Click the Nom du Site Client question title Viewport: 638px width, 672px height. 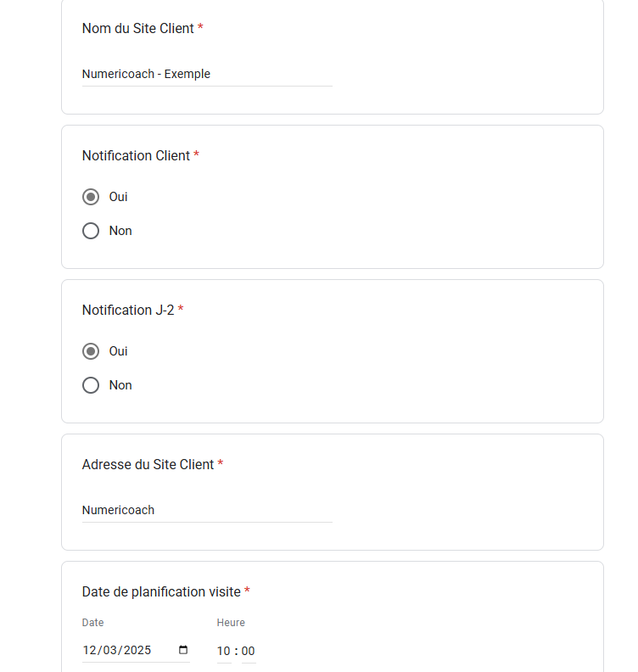pyautogui.click(x=138, y=28)
